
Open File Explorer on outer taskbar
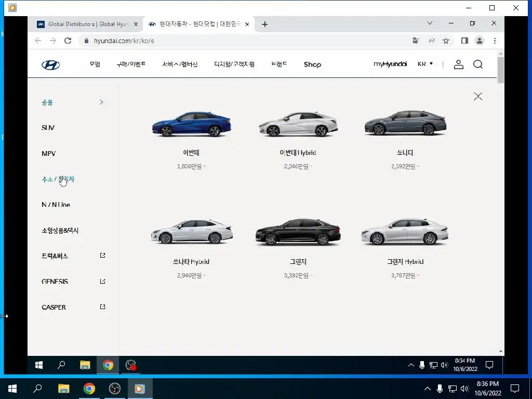(x=63, y=389)
